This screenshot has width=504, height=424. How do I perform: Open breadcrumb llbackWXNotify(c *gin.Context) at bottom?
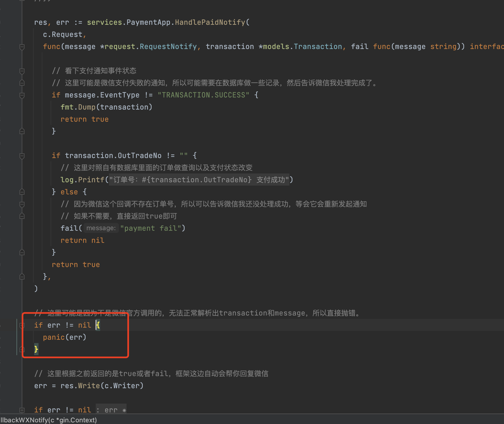[48, 420]
